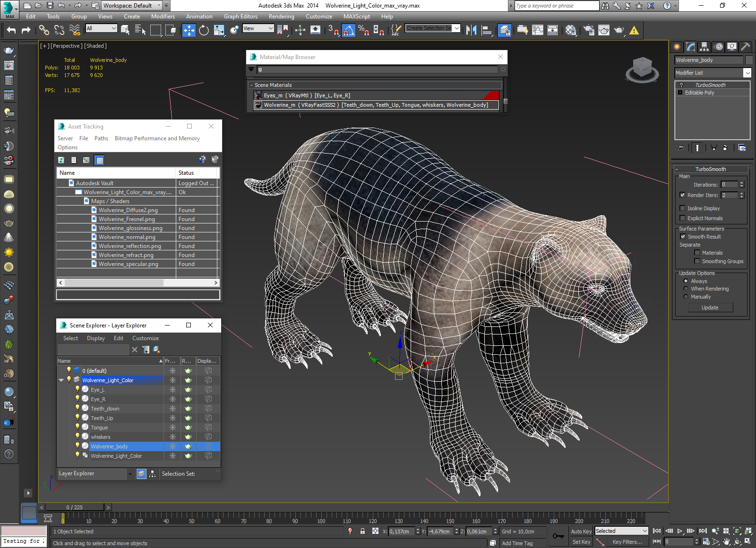
Task: Switch to the Utilities command panel
Action: coord(746,47)
